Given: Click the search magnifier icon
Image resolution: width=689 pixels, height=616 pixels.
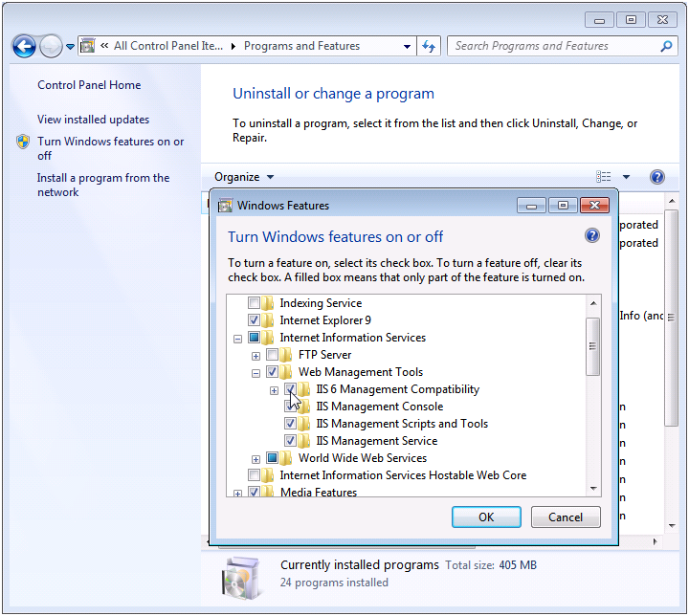Looking at the screenshot, I should 666,46.
